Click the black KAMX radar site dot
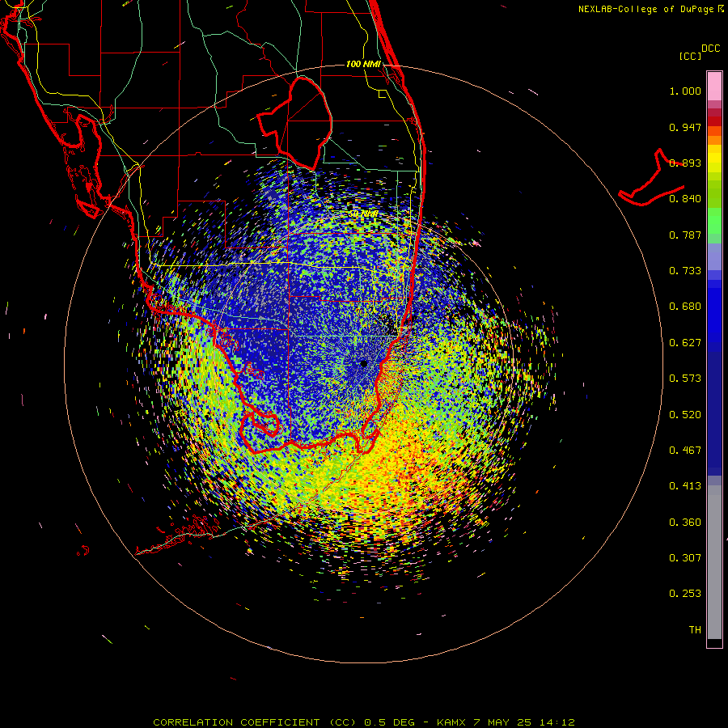This screenshot has height=728, width=728. point(363,363)
